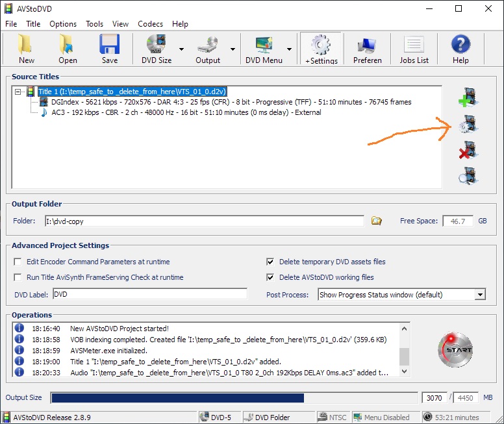
Task: Toggle the +Settings gear button
Action: click(x=321, y=49)
